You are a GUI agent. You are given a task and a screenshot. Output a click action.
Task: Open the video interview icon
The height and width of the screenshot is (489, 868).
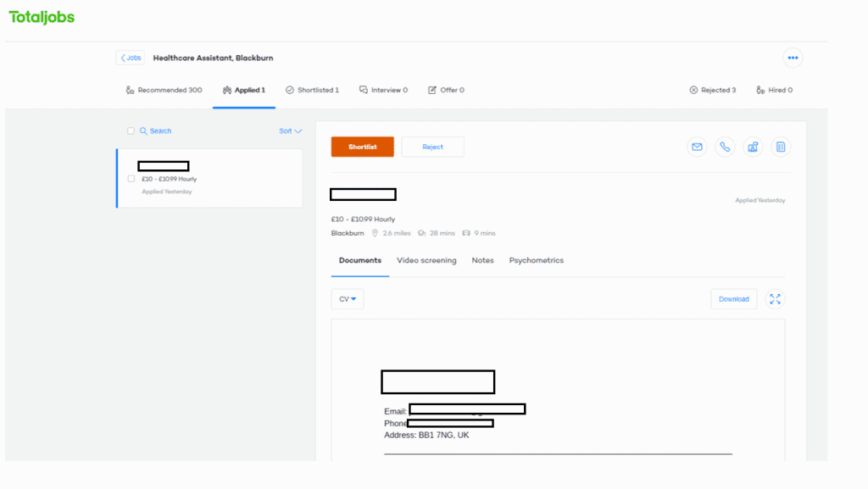(x=753, y=147)
